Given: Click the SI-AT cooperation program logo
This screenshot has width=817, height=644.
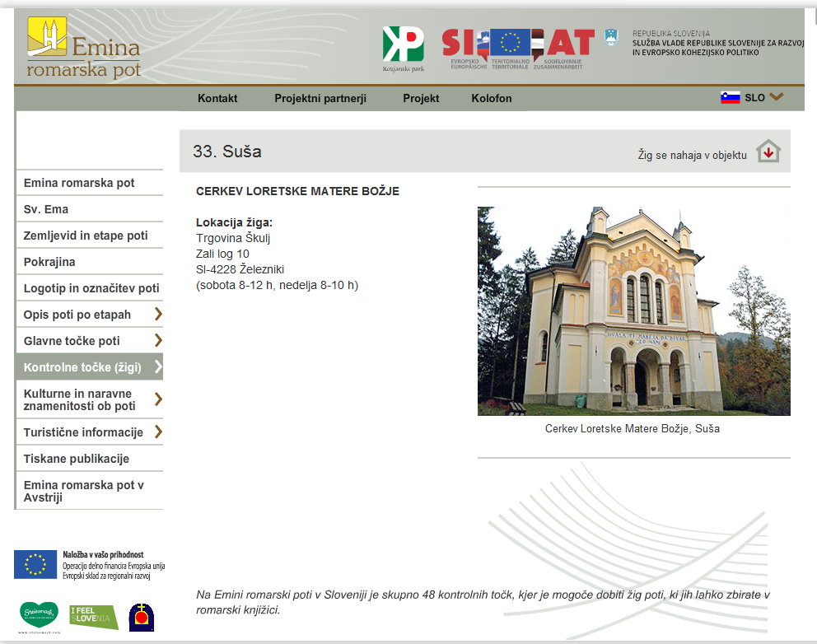Looking at the screenshot, I should point(517,48).
